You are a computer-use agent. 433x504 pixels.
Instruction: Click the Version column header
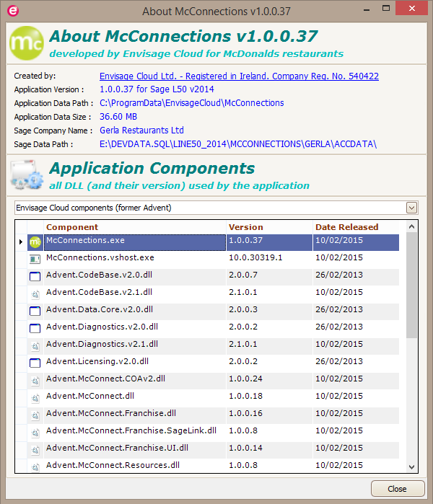point(269,227)
